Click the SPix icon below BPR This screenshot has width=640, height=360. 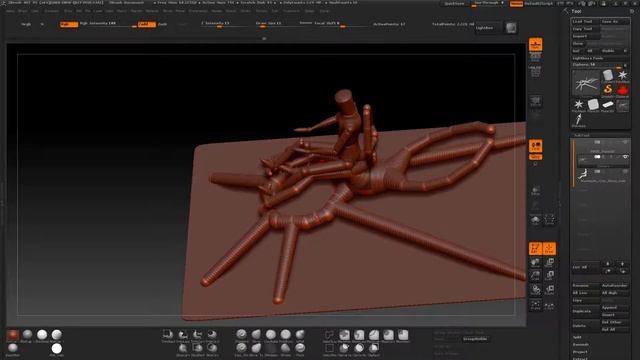coord(536,56)
